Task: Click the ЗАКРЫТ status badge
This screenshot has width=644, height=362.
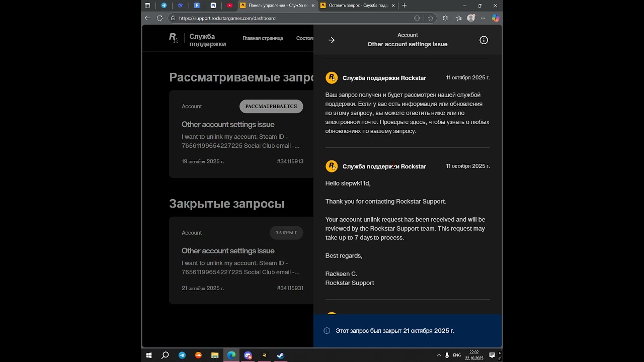Action: pyautogui.click(x=286, y=233)
